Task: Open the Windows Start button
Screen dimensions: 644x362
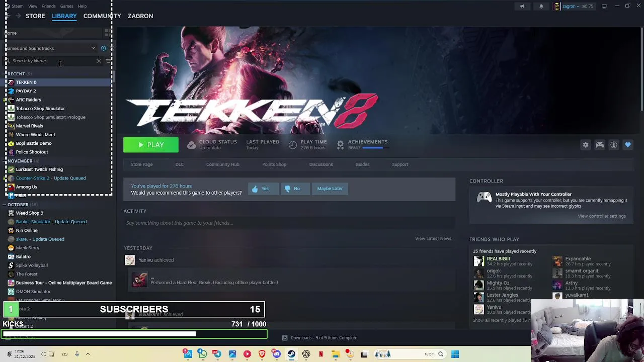Action: (455, 354)
